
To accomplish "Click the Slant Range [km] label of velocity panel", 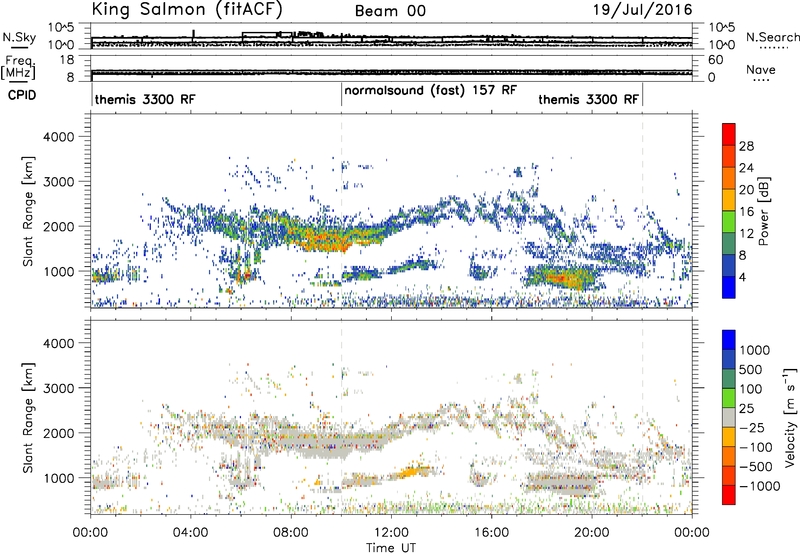I will 28,417.
